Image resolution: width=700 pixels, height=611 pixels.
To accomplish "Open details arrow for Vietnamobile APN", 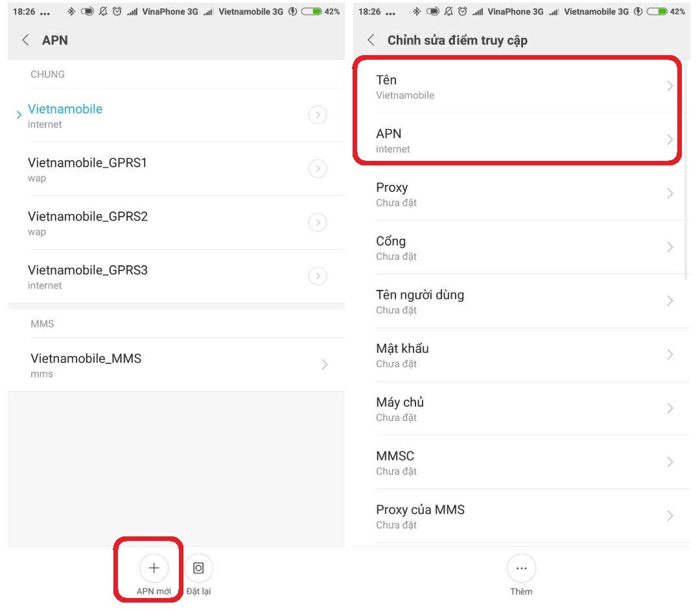I will coord(318,115).
